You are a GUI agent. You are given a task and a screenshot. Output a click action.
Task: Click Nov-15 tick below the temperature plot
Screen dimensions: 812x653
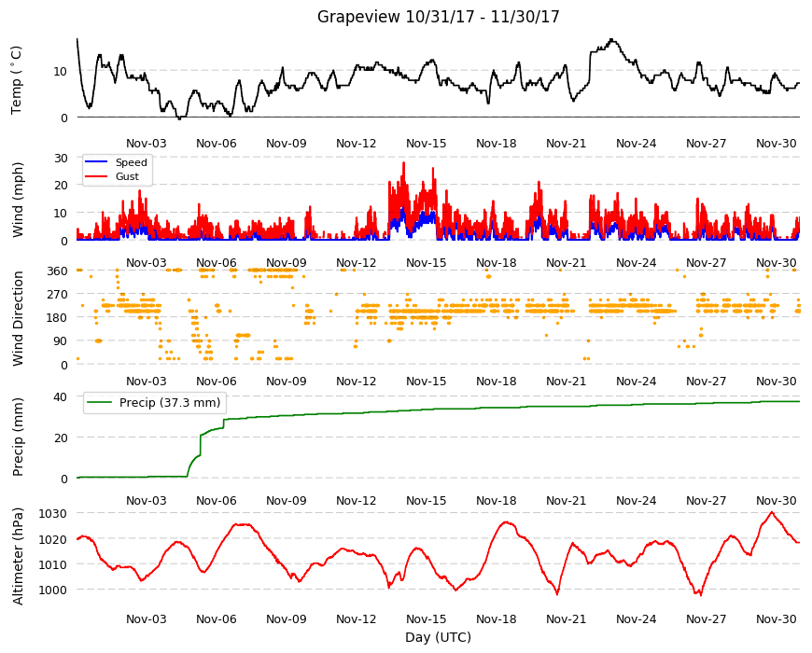(x=427, y=144)
